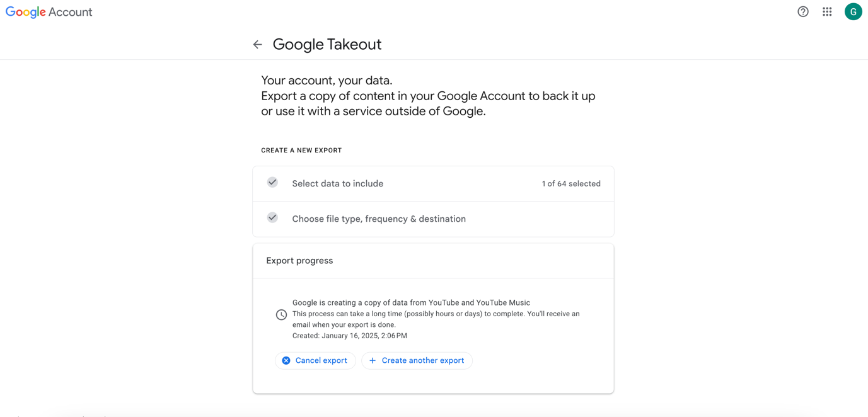The height and width of the screenshot is (417, 868).
Task: Go back using the left arrow
Action: pos(257,45)
